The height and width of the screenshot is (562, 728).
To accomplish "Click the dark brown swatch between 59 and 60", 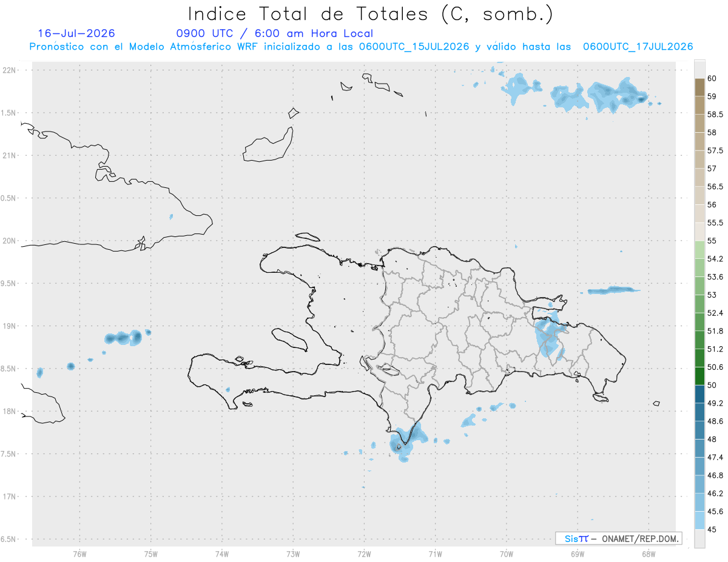I will (699, 87).
